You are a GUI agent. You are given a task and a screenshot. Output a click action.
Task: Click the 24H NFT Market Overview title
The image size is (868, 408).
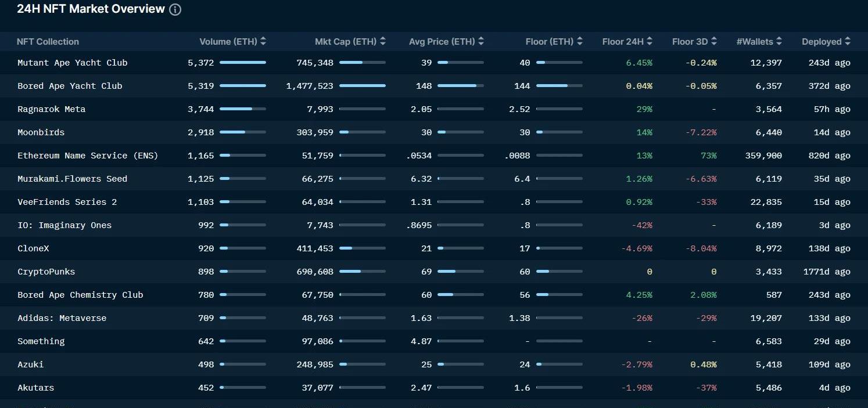click(x=91, y=9)
